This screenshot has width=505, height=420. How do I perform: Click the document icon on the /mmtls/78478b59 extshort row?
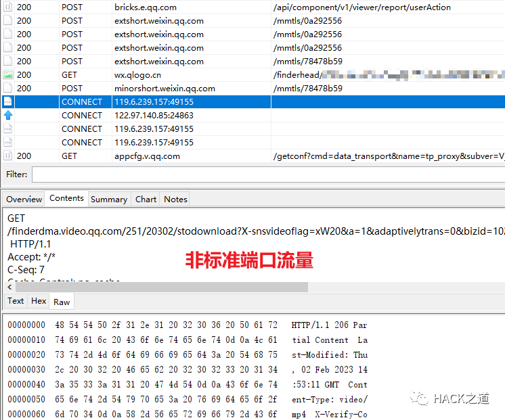click(8, 61)
